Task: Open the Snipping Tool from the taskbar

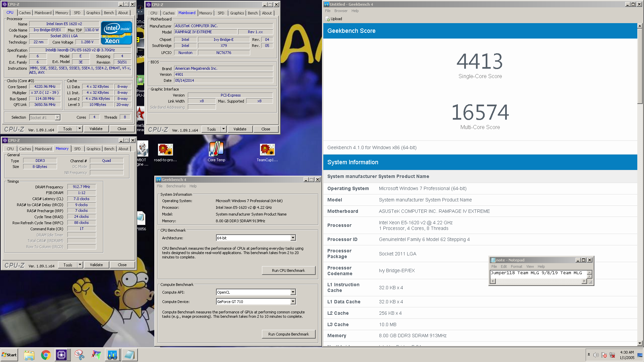Action: 79,355
